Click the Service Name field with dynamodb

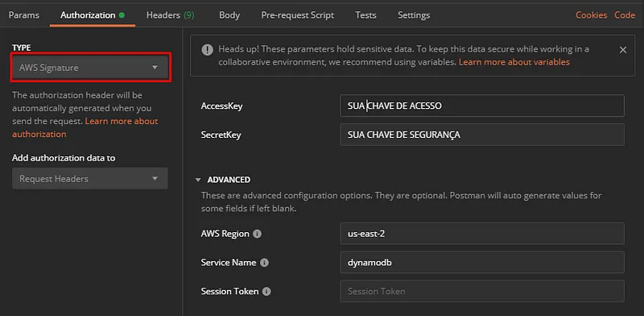coord(481,262)
